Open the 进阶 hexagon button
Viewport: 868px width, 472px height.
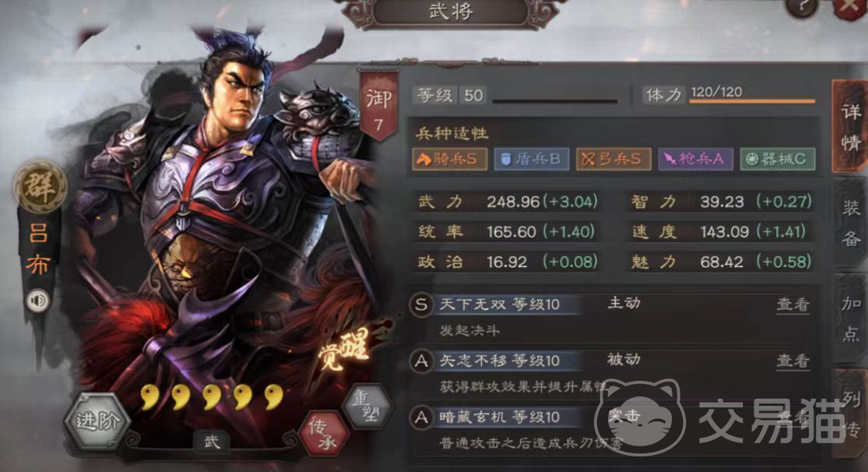(97, 421)
